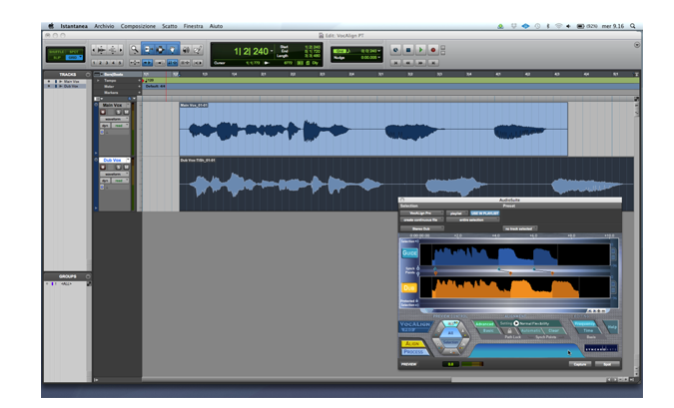The height and width of the screenshot is (408, 674).
Task: Open the no track selected side-chain dropdown
Action: pyautogui.click(x=520, y=228)
